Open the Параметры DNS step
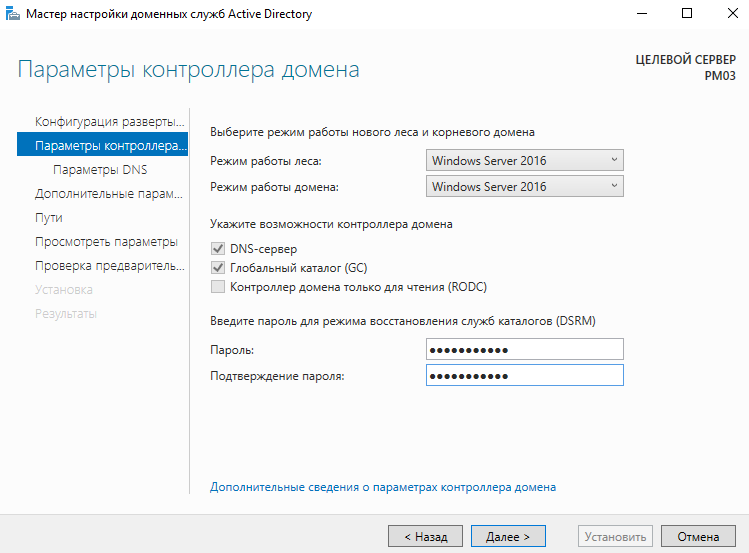 click(100, 170)
